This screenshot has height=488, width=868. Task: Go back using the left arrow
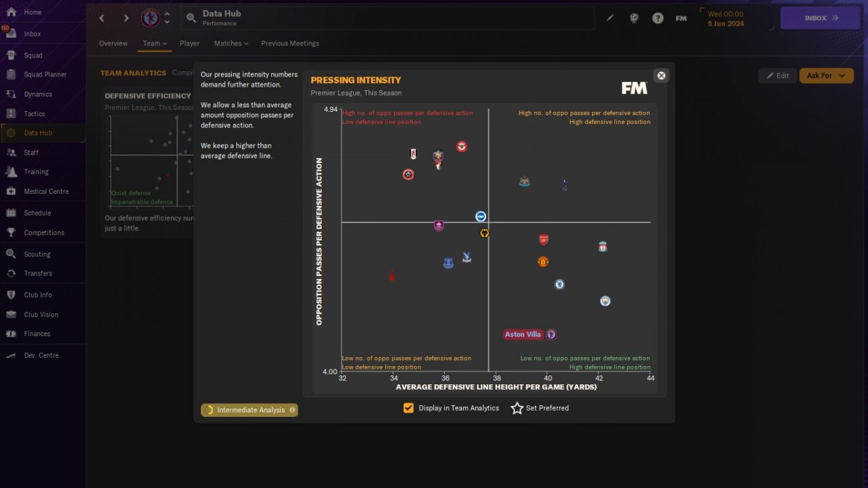pyautogui.click(x=102, y=18)
